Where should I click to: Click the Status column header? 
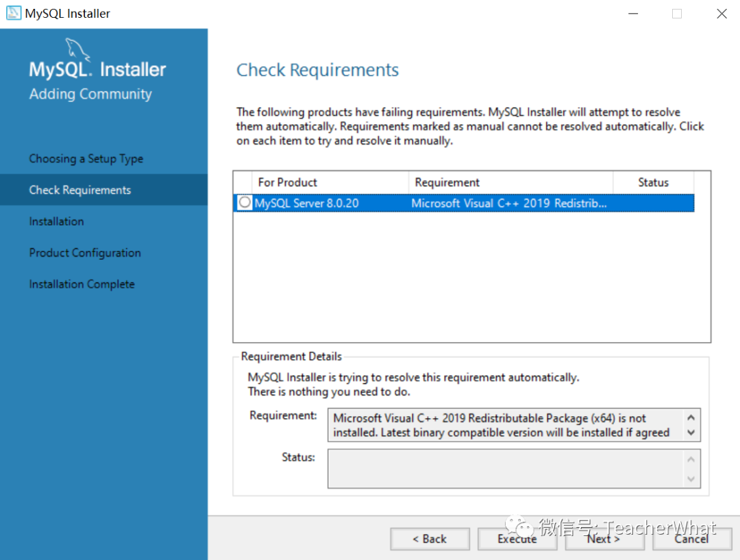(x=652, y=182)
